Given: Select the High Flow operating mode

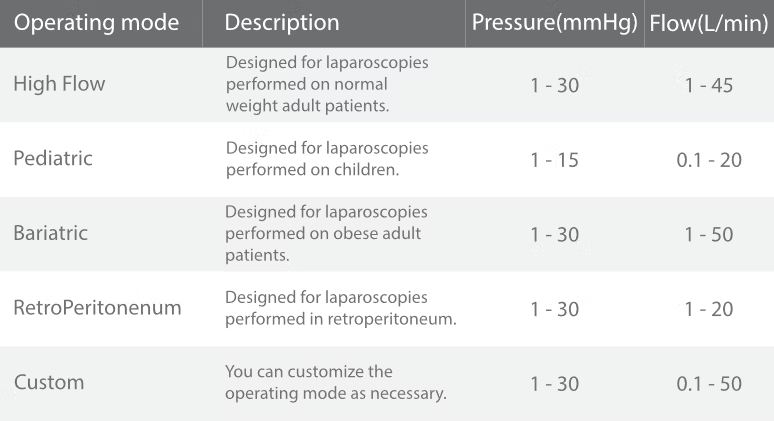Looking at the screenshot, I should pos(59,84).
